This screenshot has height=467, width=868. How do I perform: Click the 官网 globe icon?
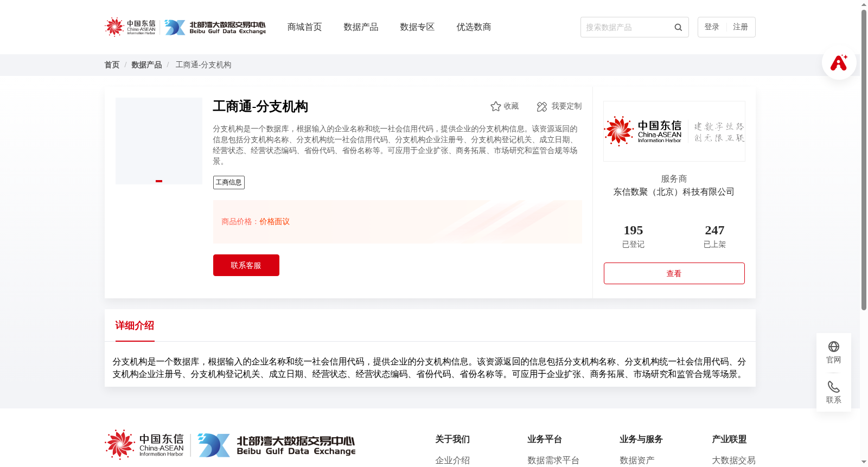tap(834, 347)
